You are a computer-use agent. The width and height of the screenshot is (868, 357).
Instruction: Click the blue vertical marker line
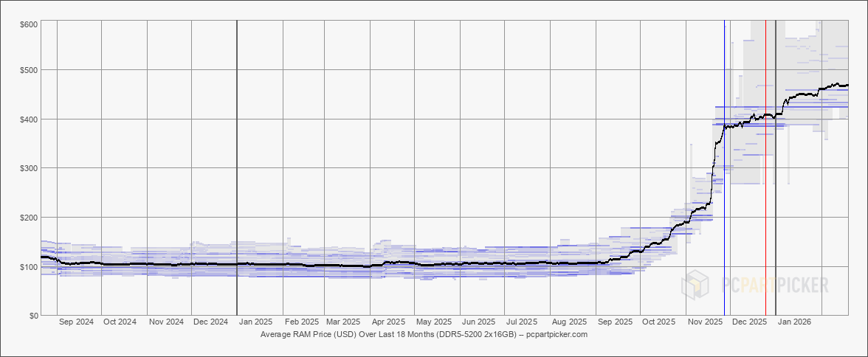725,167
